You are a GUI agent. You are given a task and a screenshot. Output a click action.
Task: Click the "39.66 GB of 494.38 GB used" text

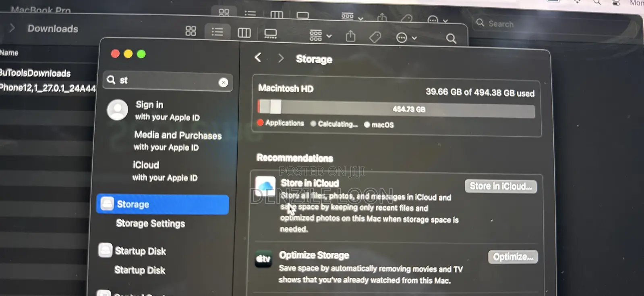(x=480, y=92)
